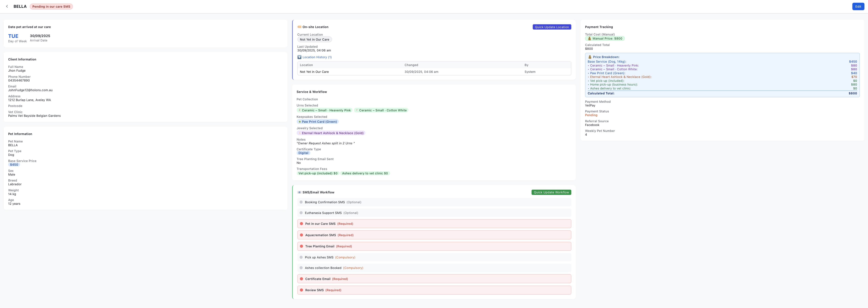Click the Not Yet in Our Care location pill
Viewport: 868px width, 308px height.
tap(314, 39)
